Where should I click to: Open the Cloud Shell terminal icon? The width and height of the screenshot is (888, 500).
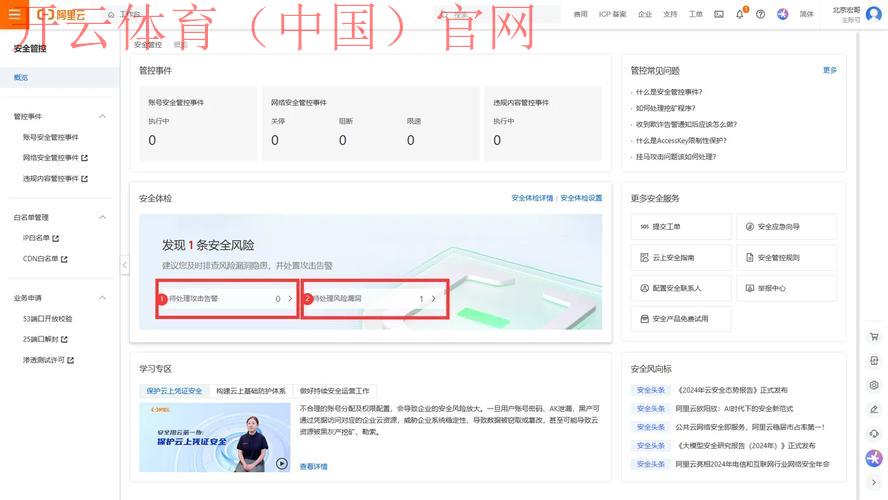(x=719, y=14)
